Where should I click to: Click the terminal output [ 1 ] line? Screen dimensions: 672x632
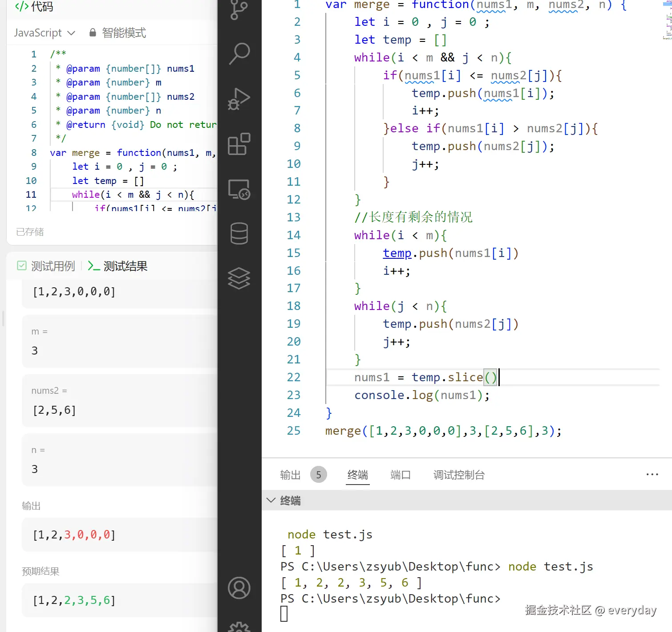point(298,550)
